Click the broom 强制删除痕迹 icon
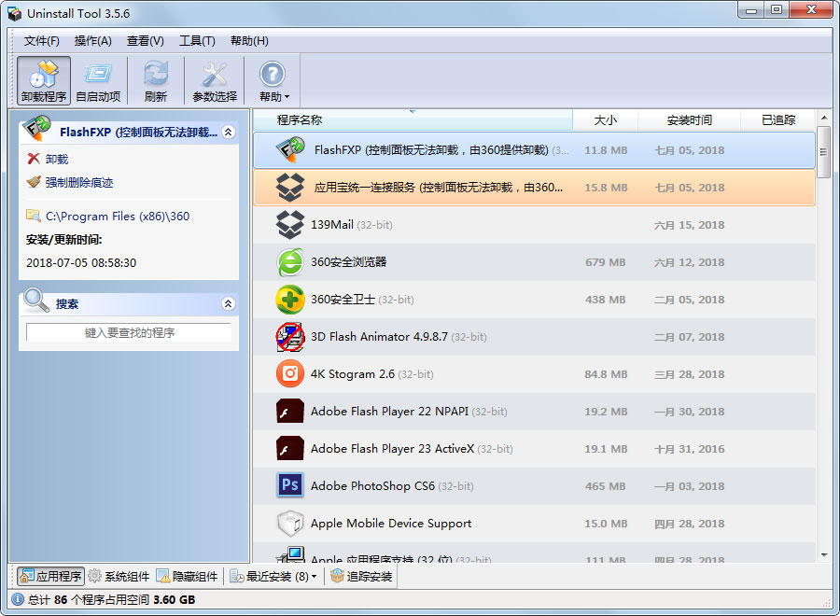The height and width of the screenshot is (616, 840). [34, 182]
